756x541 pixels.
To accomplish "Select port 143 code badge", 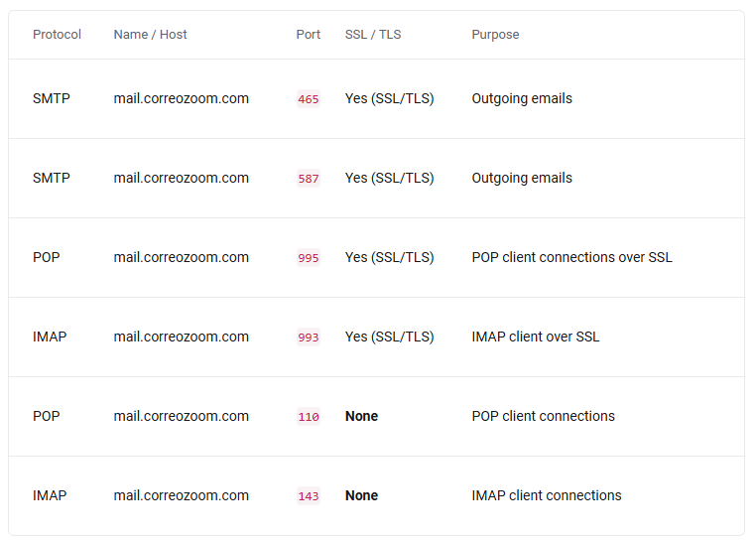I will pos(309,495).
